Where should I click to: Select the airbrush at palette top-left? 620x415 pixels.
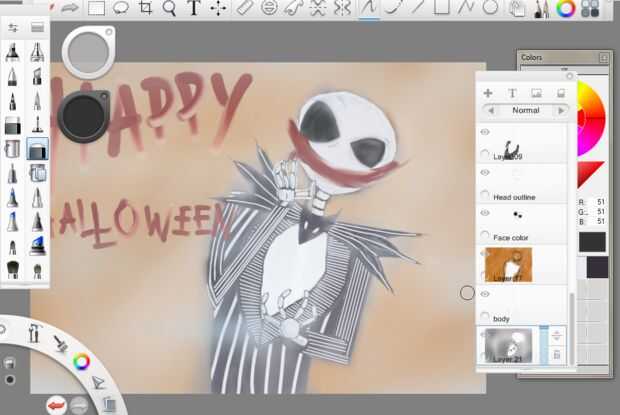pos(13,52)
